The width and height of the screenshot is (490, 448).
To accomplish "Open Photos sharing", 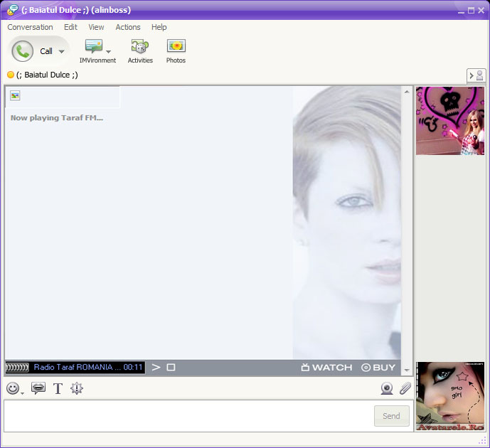I will tap(176, 46).
